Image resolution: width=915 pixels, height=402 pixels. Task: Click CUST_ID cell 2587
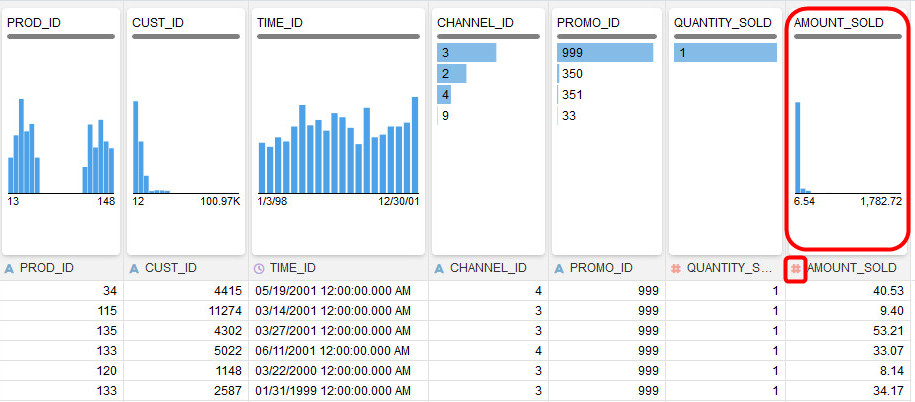coord(186,390)
